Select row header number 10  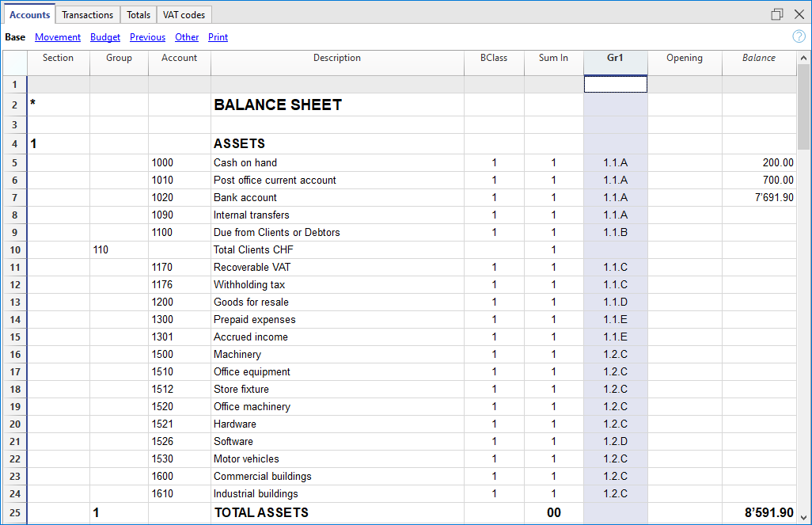tap(14, 250)
